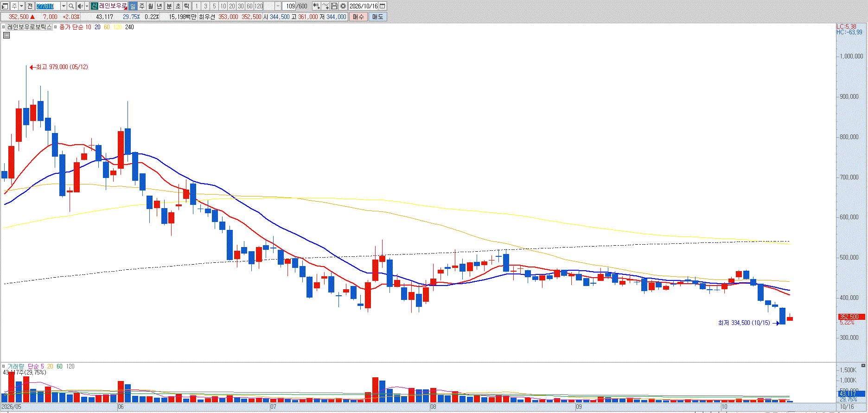Select the 10 interval tab
868x413 pixels.
pos(223,6)
